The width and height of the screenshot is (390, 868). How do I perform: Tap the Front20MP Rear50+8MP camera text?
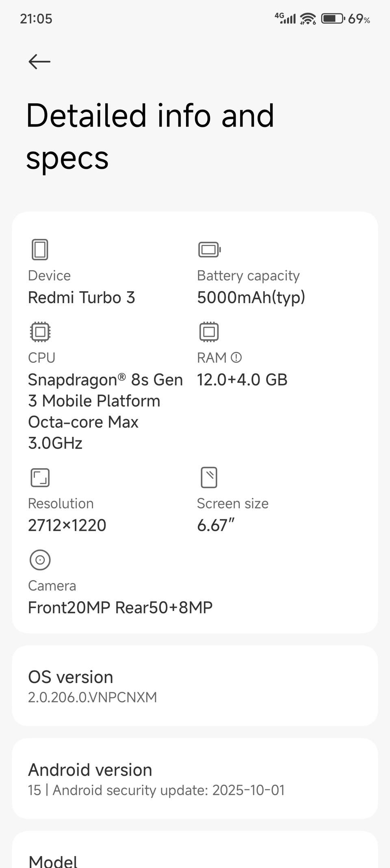click(x=120, y=608)
